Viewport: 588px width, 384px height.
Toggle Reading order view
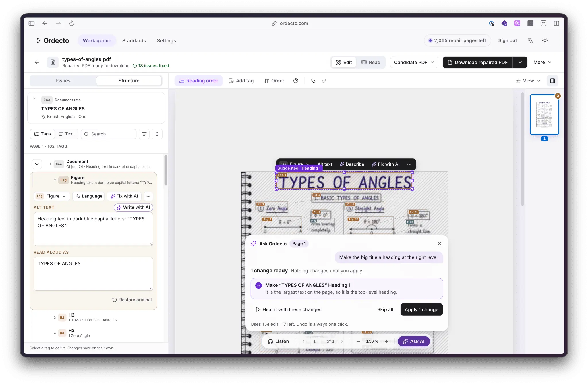pos(199,81)
